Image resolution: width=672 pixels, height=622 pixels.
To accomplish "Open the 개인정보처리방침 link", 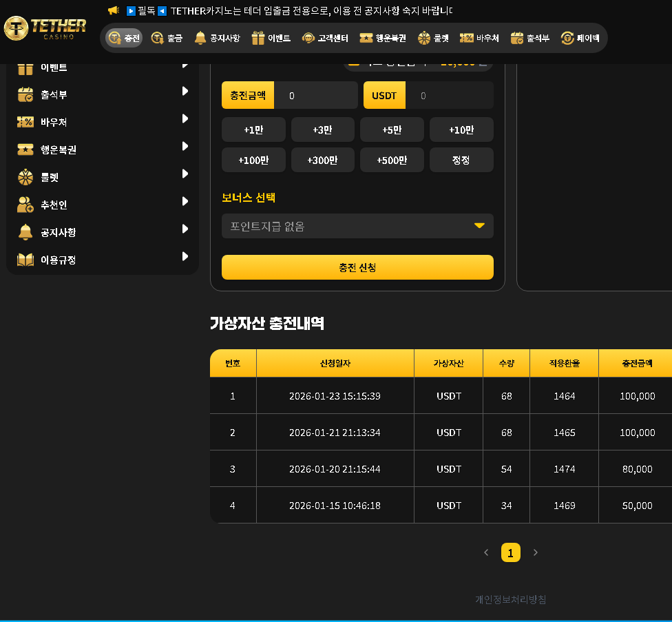I will tap(510, 600).
